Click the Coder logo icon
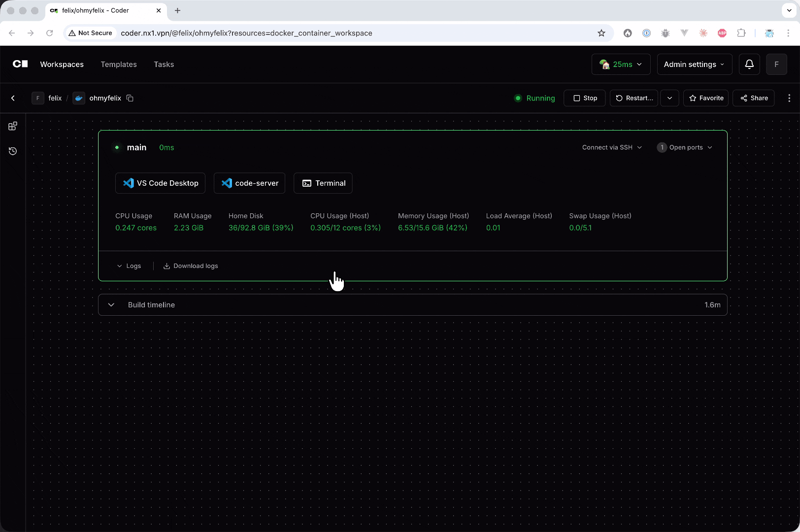The height and width of the screenshot is (532, 800). click(x=20, y=64)
